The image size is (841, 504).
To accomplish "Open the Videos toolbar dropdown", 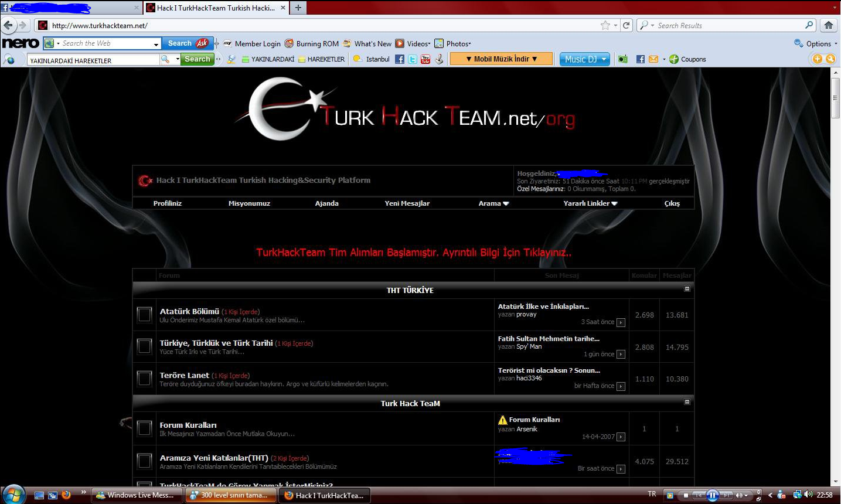I will [x=413, y=43].
